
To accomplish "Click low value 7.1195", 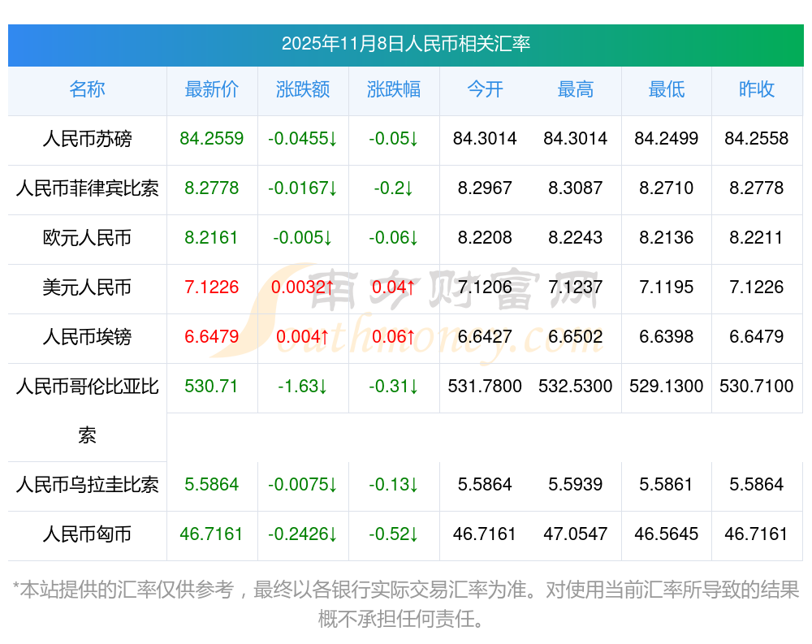I will click(x=667, y=287).
